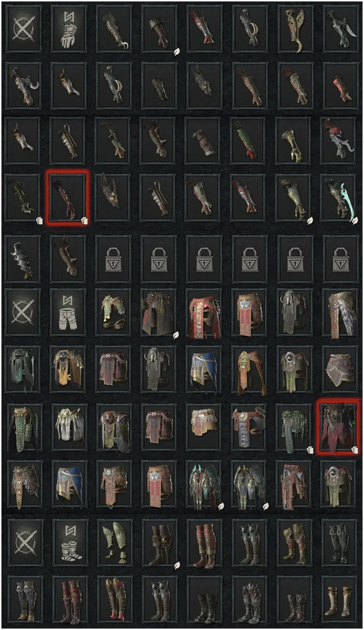The image size is (364, 630).
Task: Choose the orange draped sash pants
Action: pyautogui.click(x=250, y=364)
